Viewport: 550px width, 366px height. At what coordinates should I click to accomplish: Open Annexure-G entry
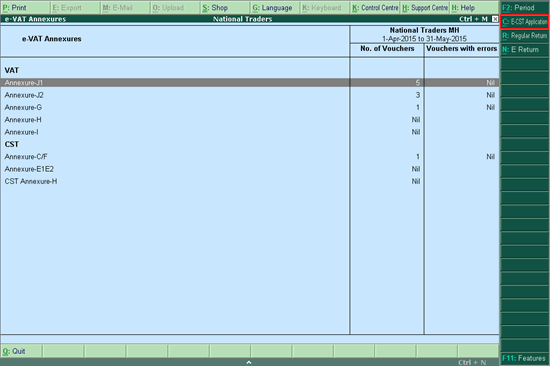point(249,107)
